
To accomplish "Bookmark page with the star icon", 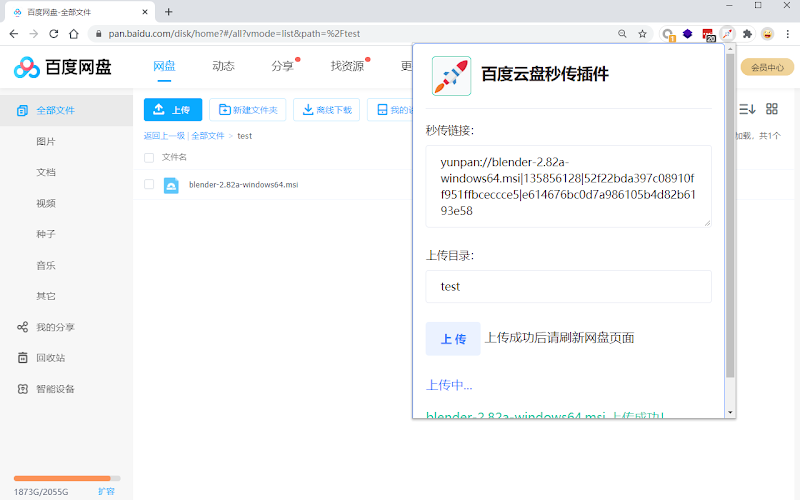I will [642, 34].
